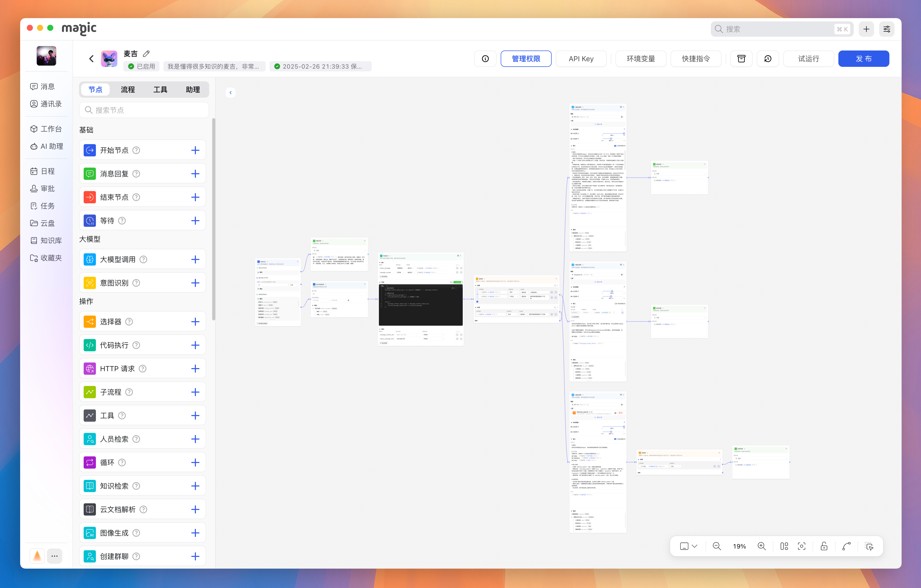Click the 创建群聊 node icon
This screenshot has width=921, height=588.
pos(90,556)
